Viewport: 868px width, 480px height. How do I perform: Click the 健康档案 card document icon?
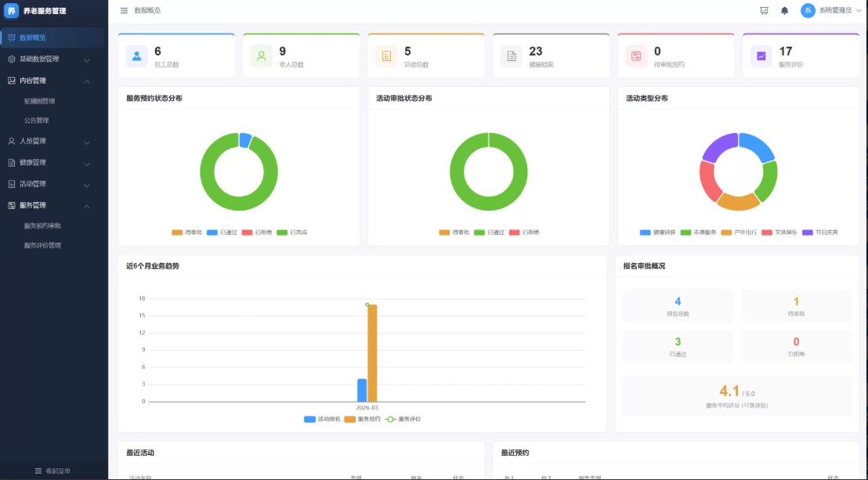coord(512,56)
